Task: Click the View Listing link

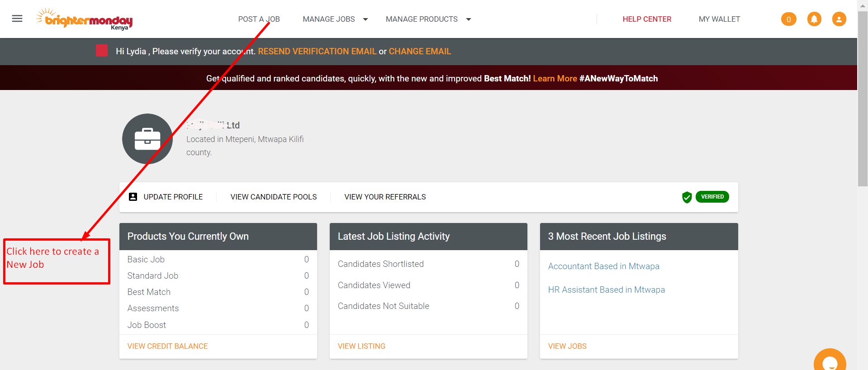Action: pos(361,346)
